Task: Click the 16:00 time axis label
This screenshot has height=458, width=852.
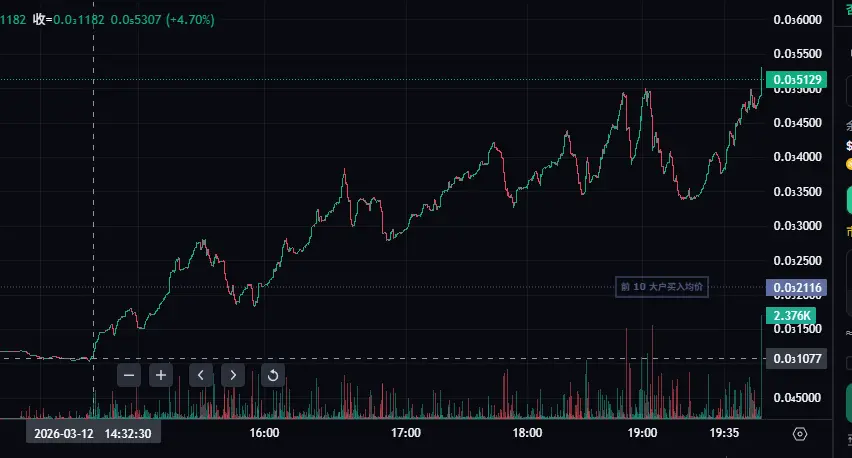Action: [x=264, y=433]
